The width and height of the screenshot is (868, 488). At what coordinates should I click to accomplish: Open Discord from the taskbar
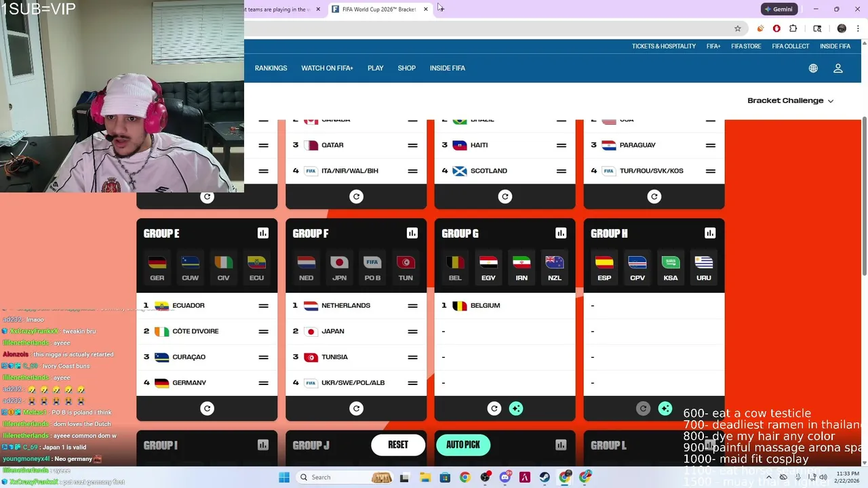tap(505, 477)
